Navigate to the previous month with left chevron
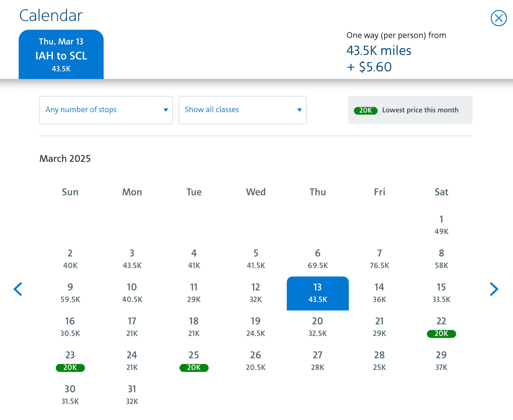This screenshot has width=513, height=420. [18, 289]
